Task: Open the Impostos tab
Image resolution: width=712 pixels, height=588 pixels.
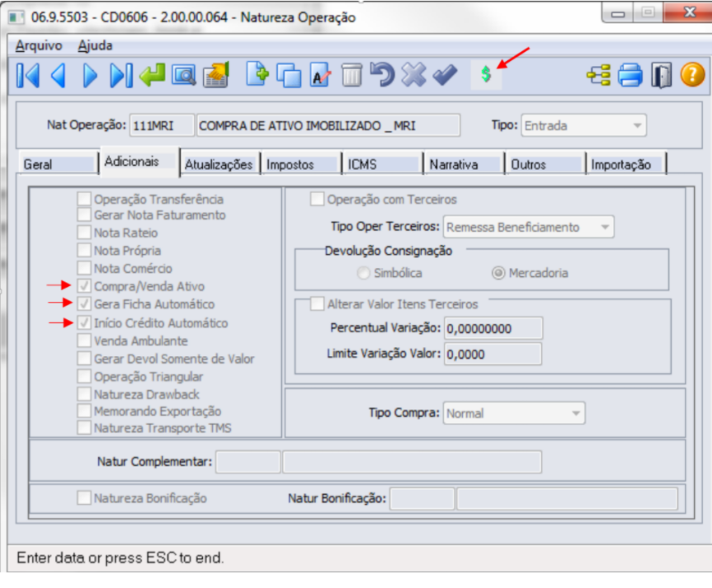Action: pos(302,164)
